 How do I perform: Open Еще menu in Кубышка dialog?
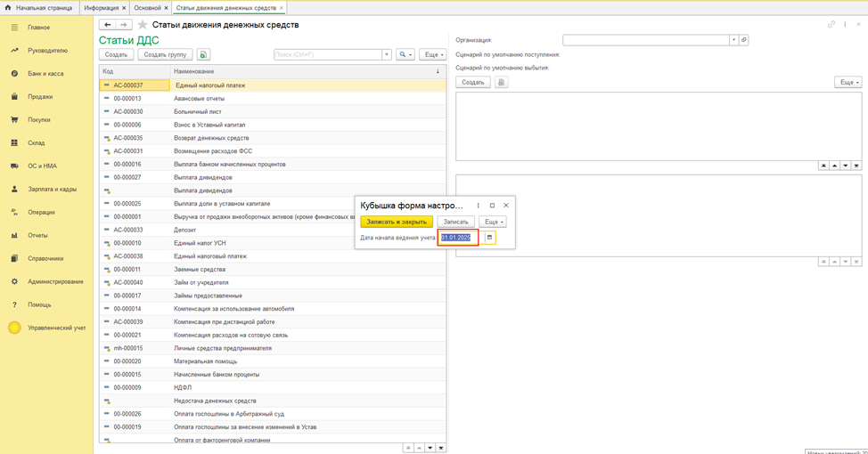493,222
